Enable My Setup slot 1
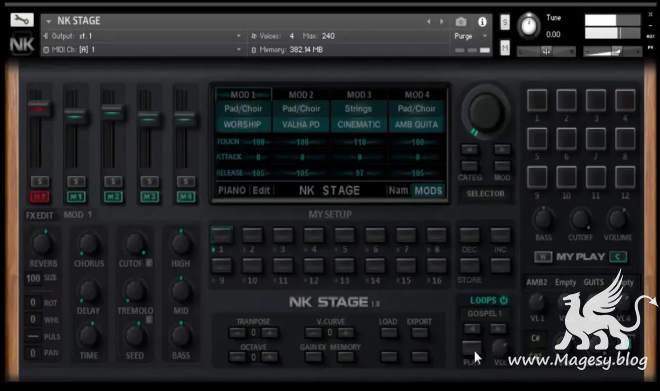This screenshot has width=660, height=391. click(221, 235)
